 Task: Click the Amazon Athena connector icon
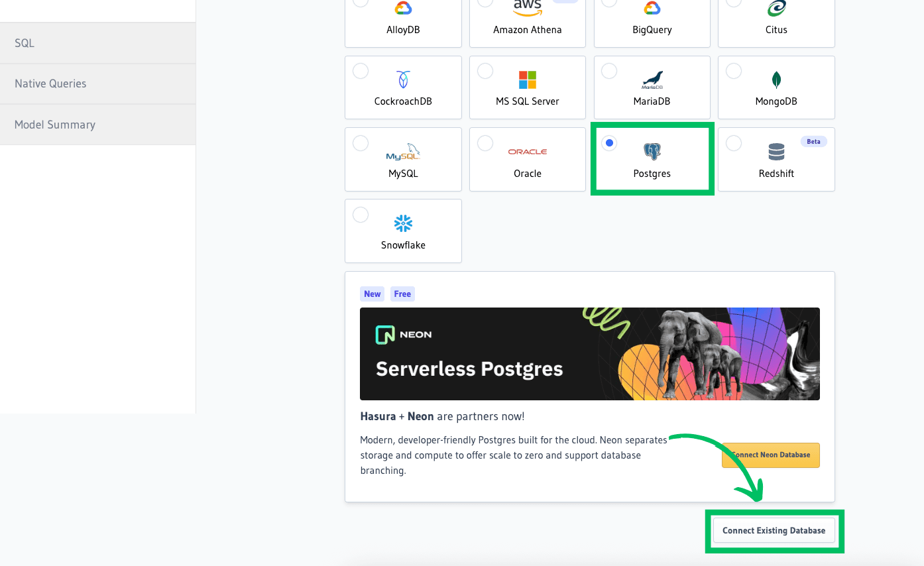point(527,7)
